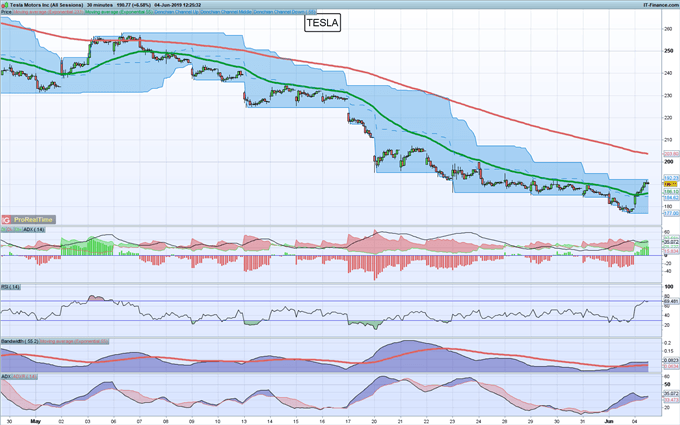Click the Donchian Channel Middle legend label
Viewport: 680px width, 425px height.
[226, 12]
